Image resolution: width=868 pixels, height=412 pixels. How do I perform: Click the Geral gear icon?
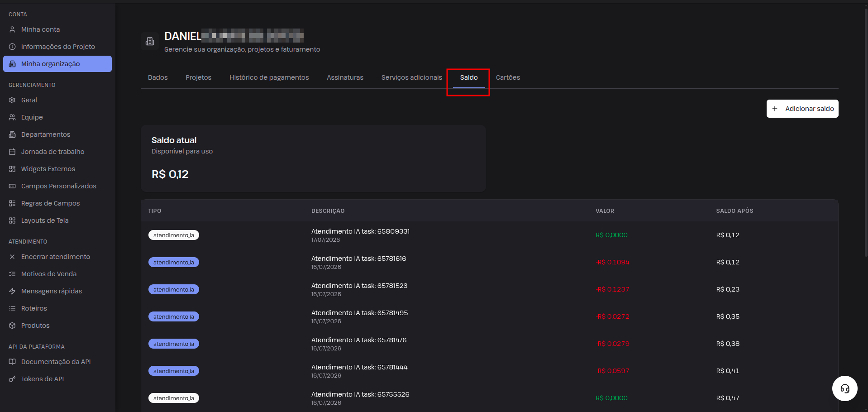pyautogui.click(x=12, y=100)
